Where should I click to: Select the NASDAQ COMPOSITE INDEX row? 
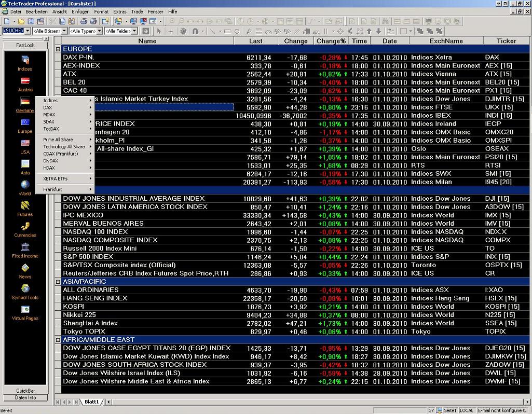[x=295, y=240]
